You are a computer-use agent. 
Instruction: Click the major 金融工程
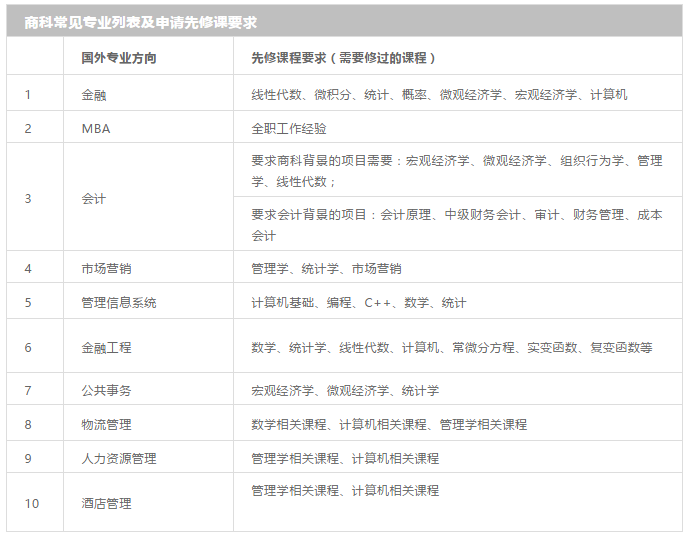pos(106,347)
